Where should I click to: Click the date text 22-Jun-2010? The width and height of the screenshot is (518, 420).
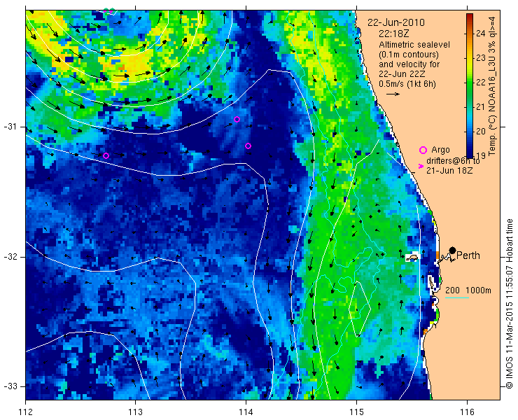pos(396,23)
